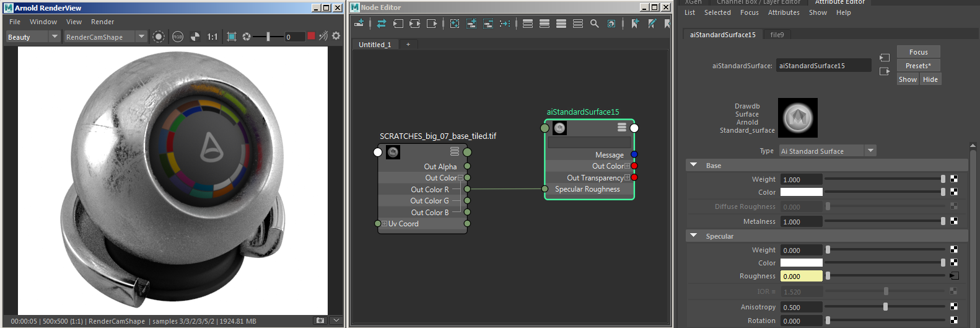
Task: Open the RenderCamShape camera dropdown
Action: 141,37
